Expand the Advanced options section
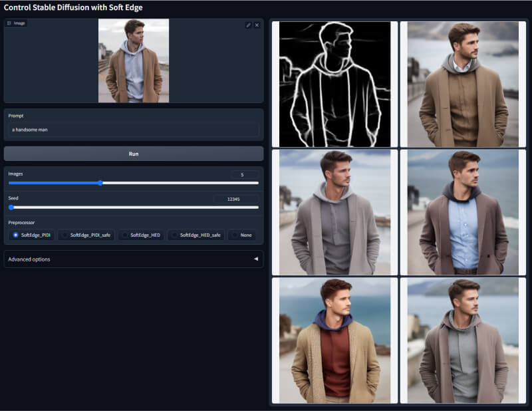 coord(29,259)
